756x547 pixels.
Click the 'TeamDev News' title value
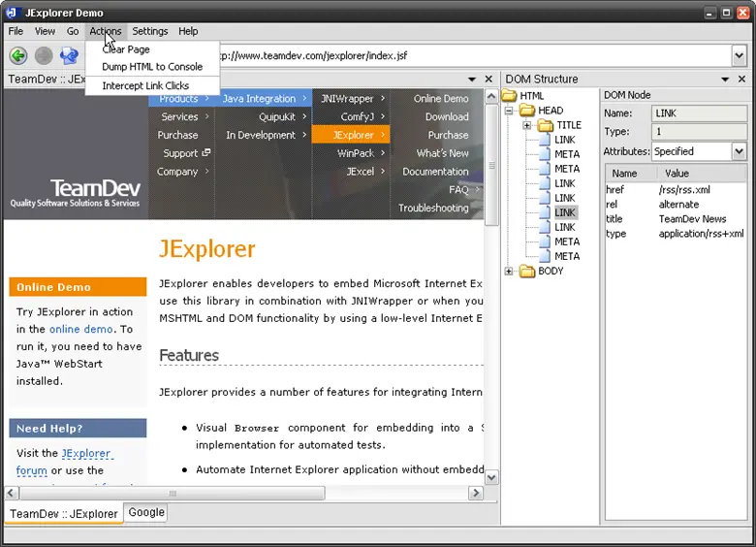[x=692, y=219]
